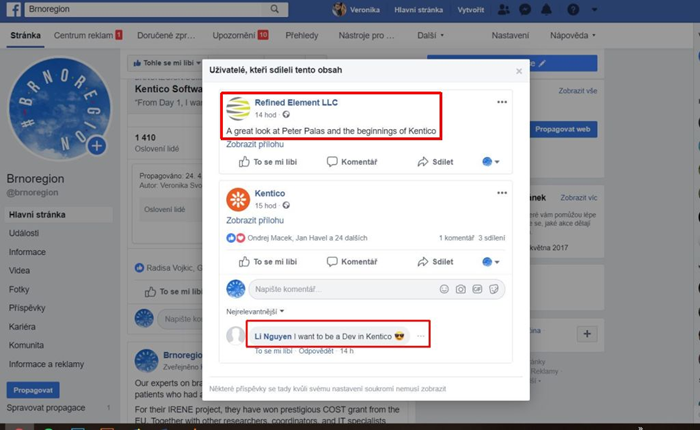Go to Hlavní stránka in top bar

click(x=418, y=9)
